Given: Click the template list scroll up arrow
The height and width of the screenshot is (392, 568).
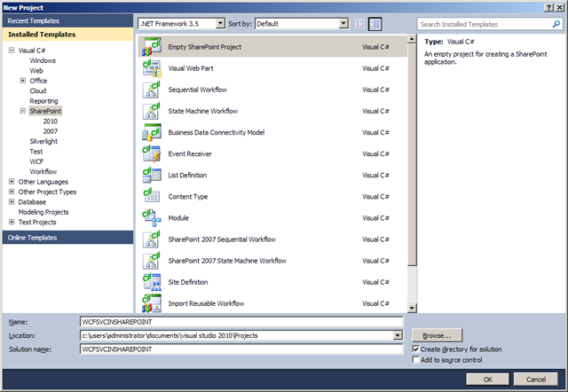Looking at the screenshot, I should (412, 39).
